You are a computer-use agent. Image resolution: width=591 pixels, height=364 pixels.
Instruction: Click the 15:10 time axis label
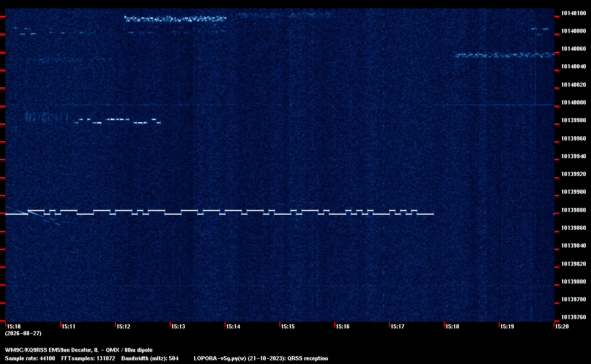coord(14,326)
